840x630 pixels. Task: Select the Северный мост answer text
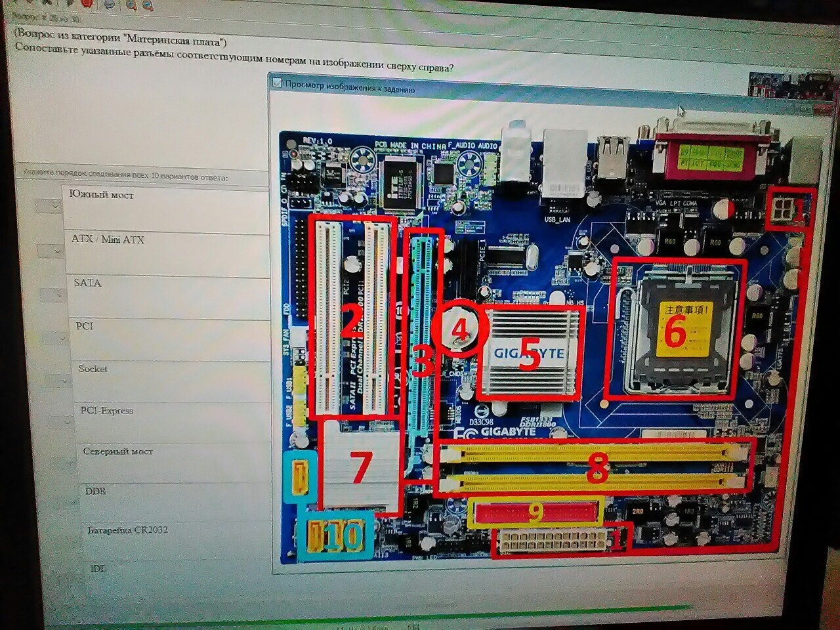[x=118, y=451]
